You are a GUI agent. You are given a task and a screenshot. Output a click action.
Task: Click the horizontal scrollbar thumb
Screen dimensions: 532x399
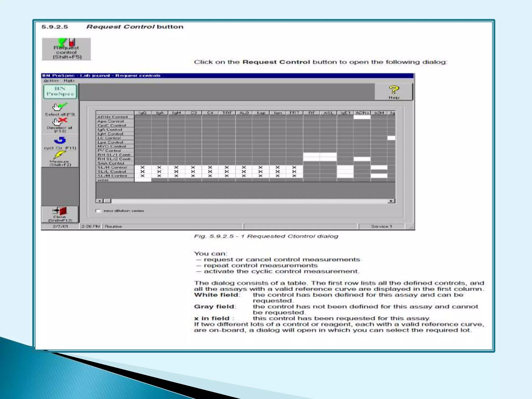[x=108, y=201]
